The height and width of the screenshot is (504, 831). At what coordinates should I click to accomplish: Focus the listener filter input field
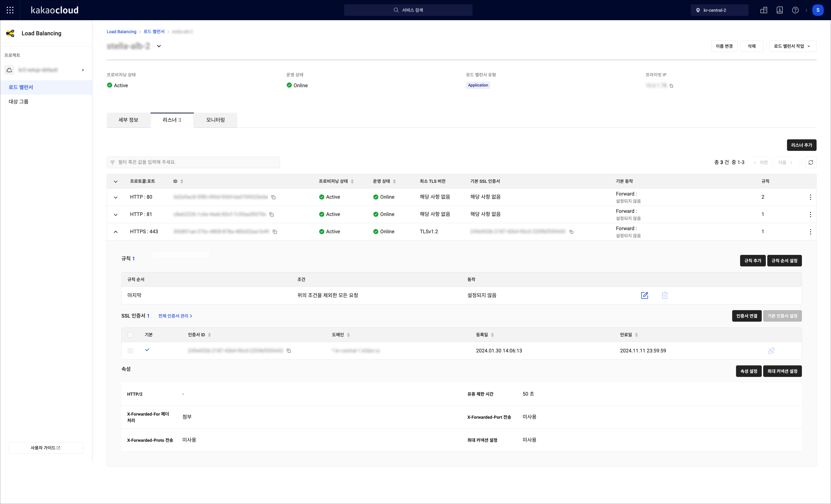(x=193, y=162)
